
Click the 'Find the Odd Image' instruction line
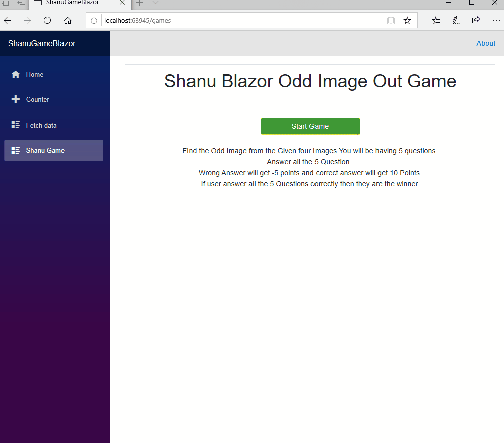pyautogui.click(x=310, y=151)
